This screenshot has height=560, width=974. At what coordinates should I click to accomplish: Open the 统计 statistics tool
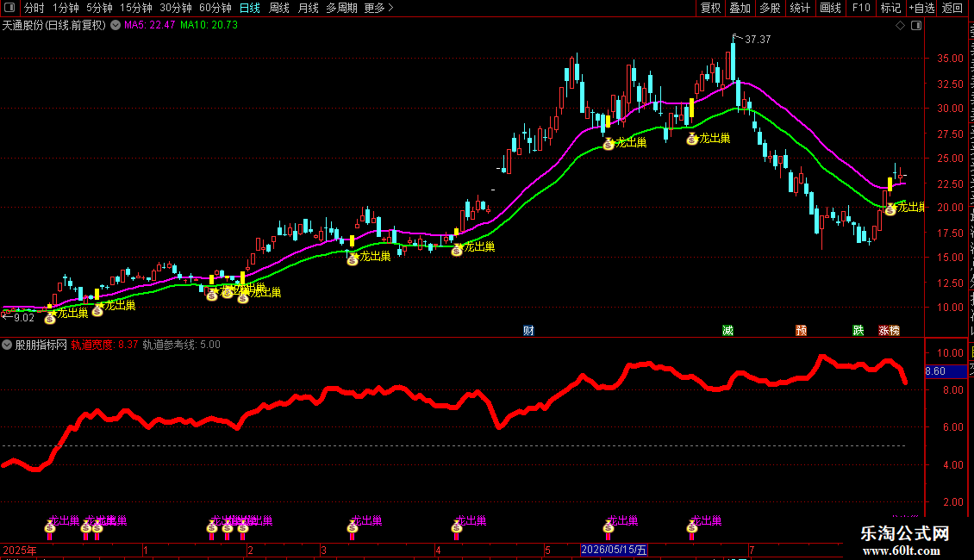pyautogui.click(x=800, y=8)
